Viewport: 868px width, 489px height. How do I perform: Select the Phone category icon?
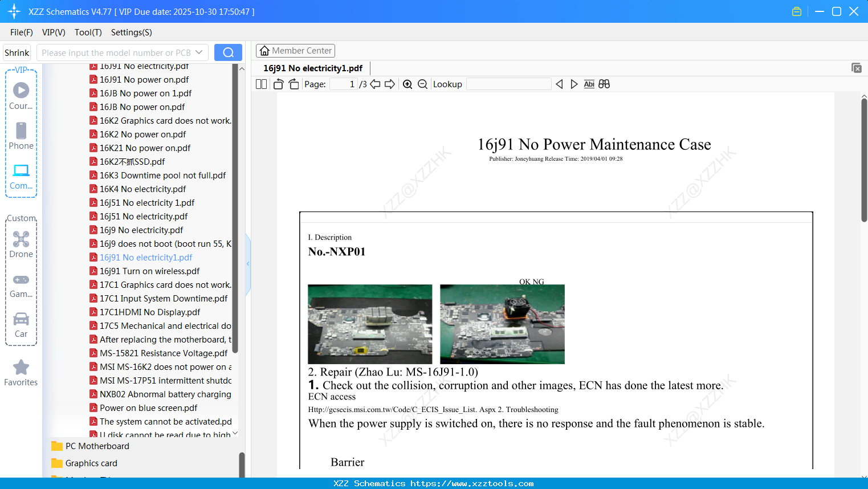(x=21, y=136)
